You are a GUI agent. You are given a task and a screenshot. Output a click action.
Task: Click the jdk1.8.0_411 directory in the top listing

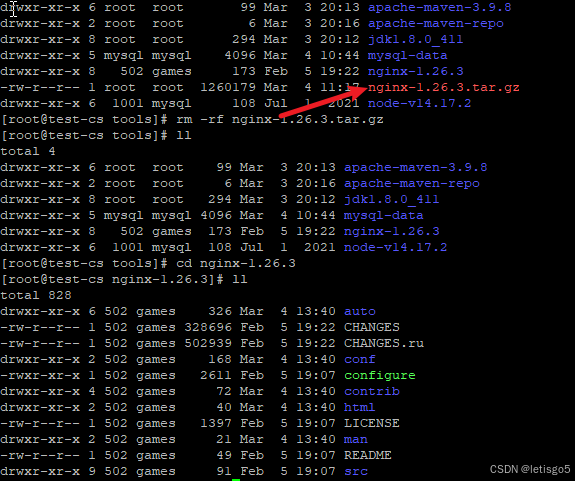pos(415,40)
